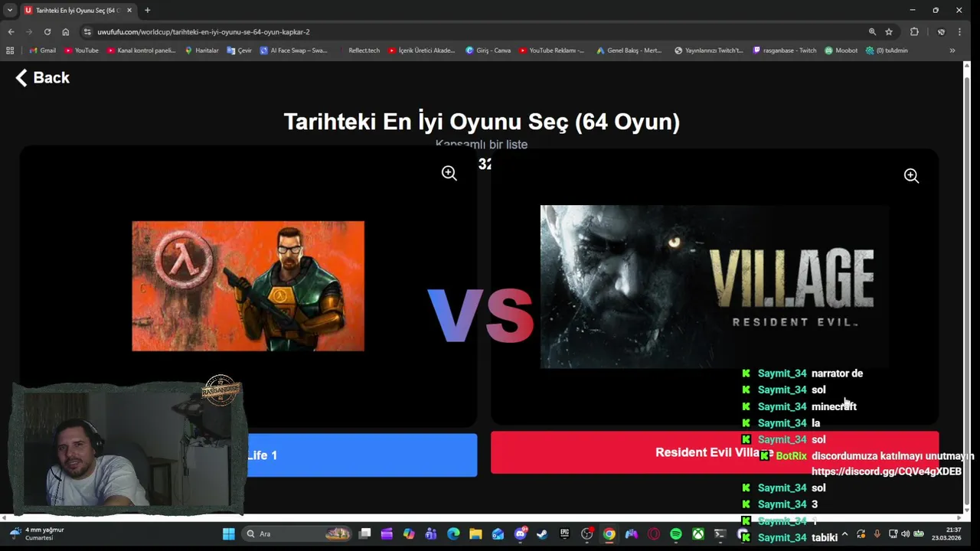
Task: View site information icon in address bar
Action: 87,31
